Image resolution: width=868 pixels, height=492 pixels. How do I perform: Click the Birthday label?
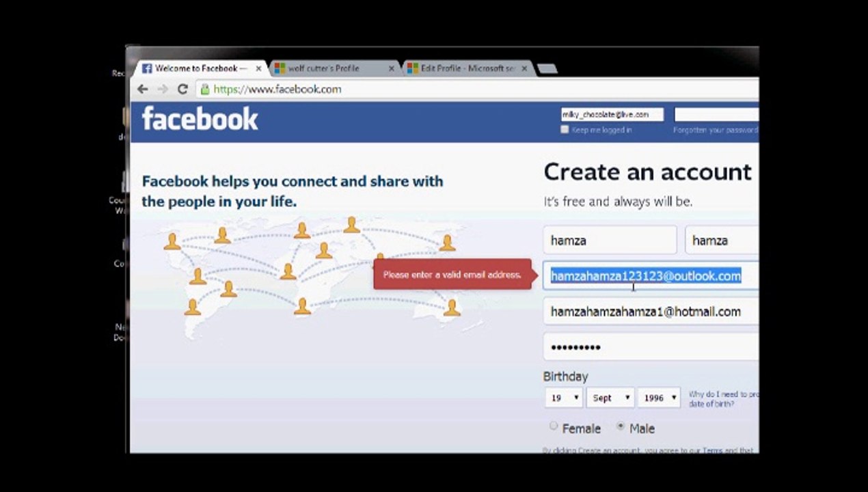[565, 377]
